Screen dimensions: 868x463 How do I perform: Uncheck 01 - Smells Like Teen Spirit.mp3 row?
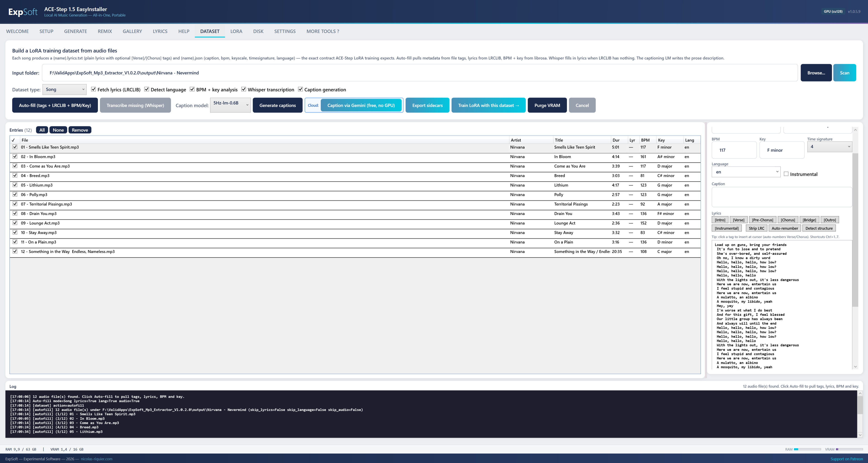point(15,147)
